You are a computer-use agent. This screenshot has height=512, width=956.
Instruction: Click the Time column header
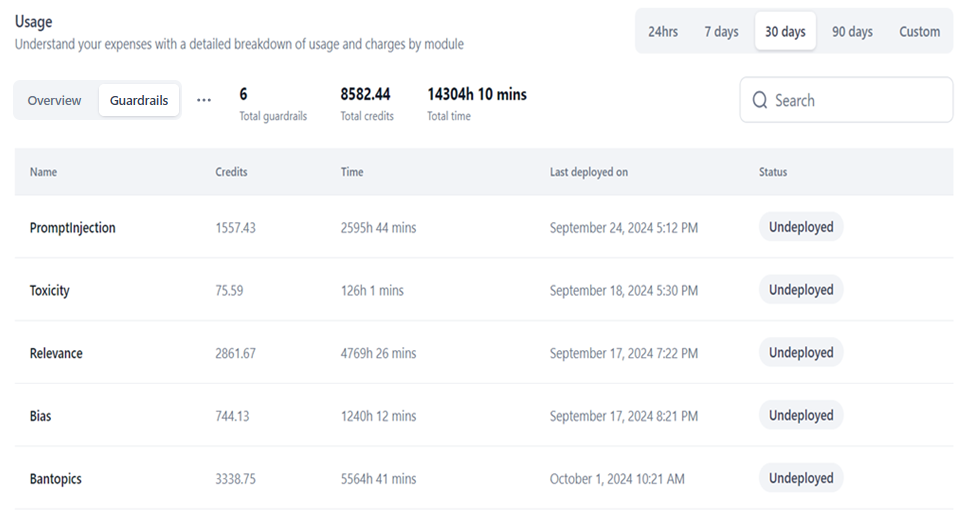(352, 172)
